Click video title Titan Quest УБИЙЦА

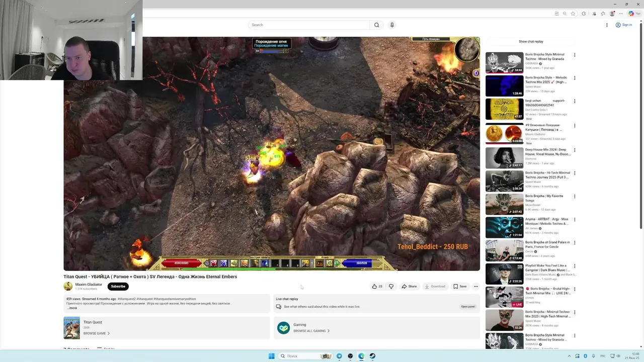pos(150,277)
